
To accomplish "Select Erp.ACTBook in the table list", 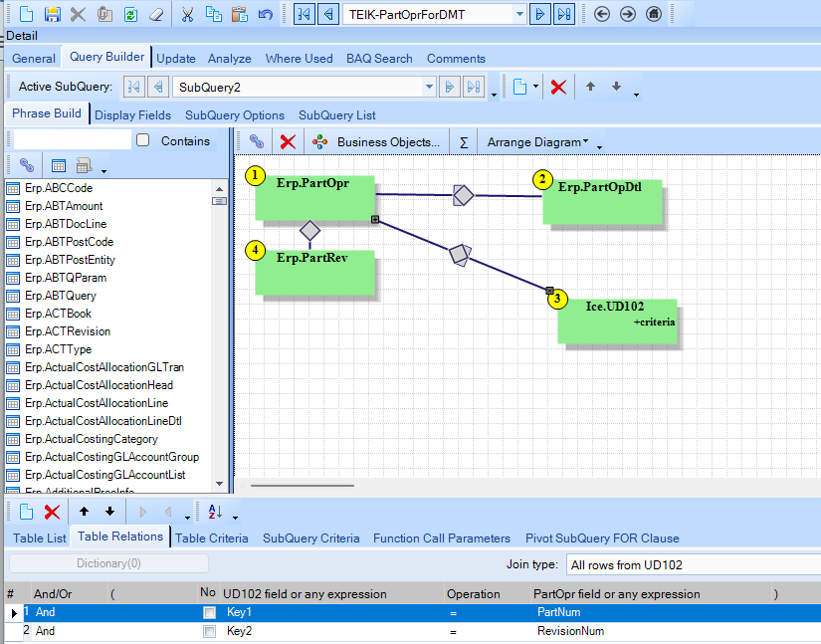I will 59,314.
